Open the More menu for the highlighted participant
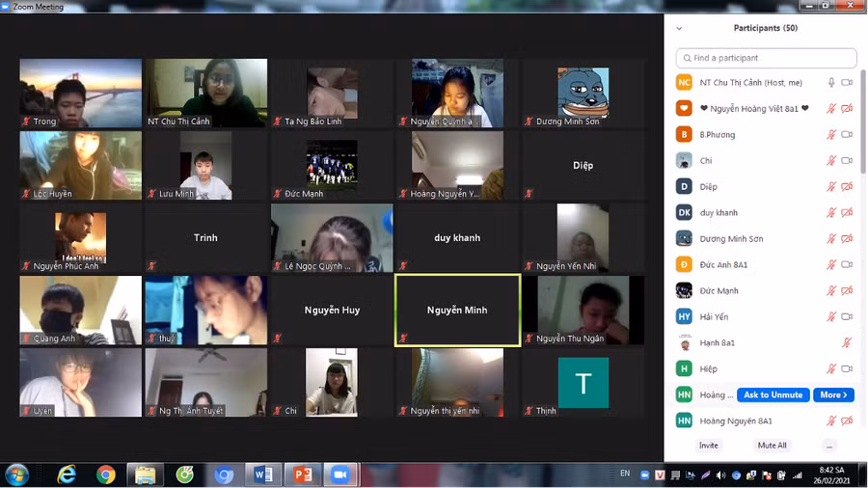Viewport: 868px width, 488px height. click(833, 395)
